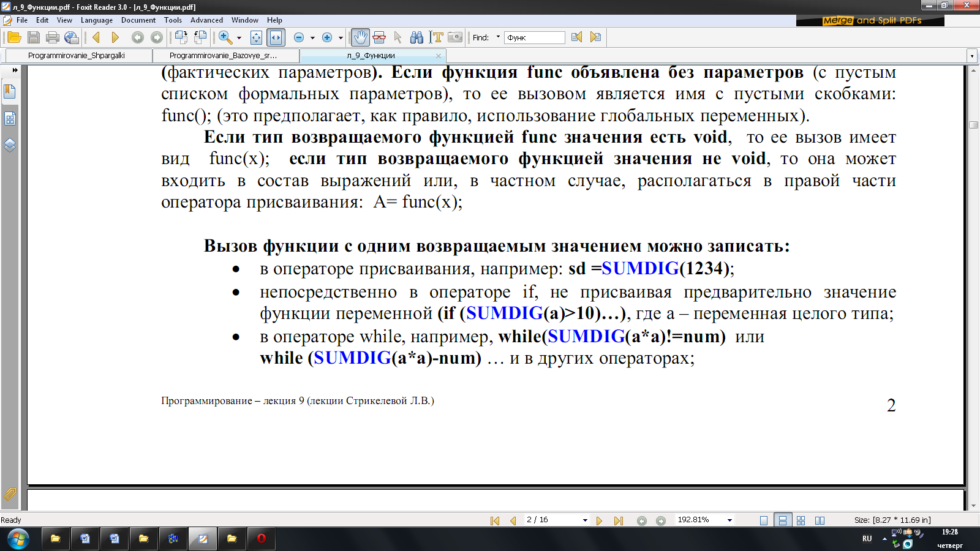Open the Bookmarks panel icon

(x=10, y=92)
